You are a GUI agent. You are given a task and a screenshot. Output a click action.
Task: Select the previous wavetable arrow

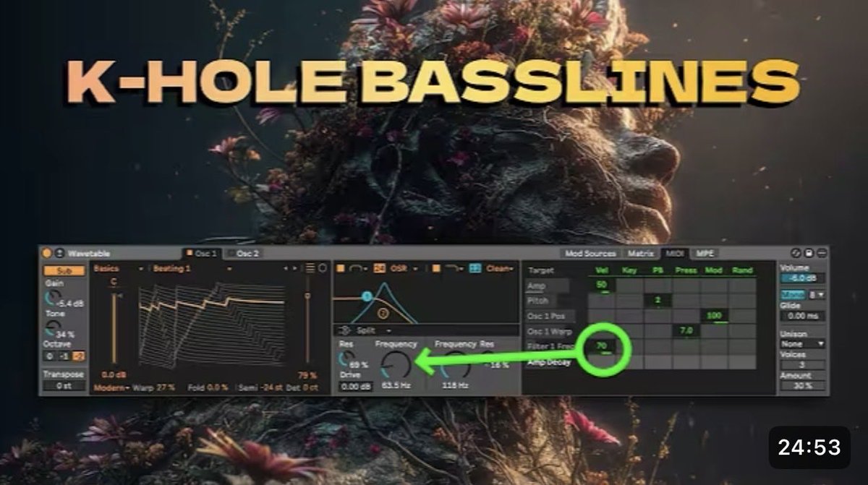point(286,268)
